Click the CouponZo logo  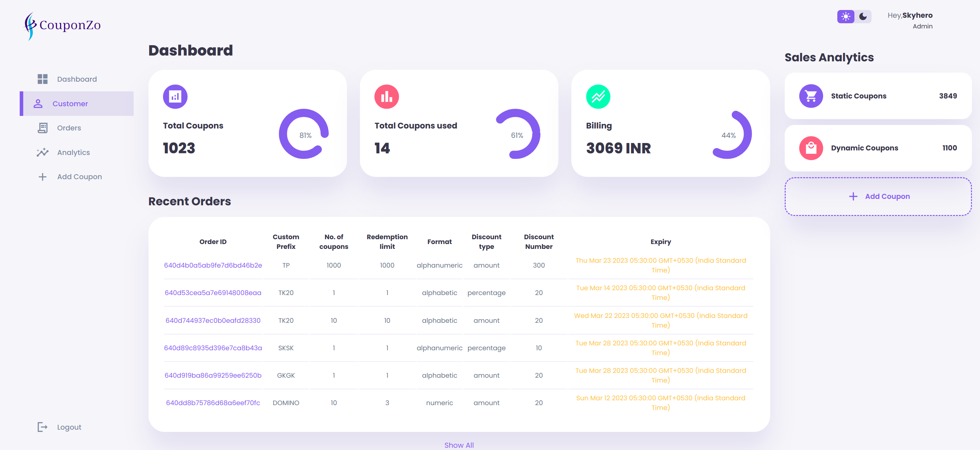click(x=63, y=25)
